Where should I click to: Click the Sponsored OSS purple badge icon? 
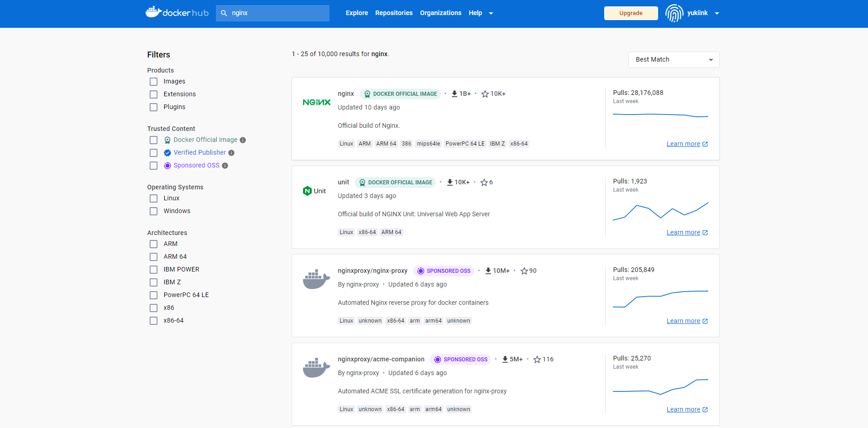[167, 166]
